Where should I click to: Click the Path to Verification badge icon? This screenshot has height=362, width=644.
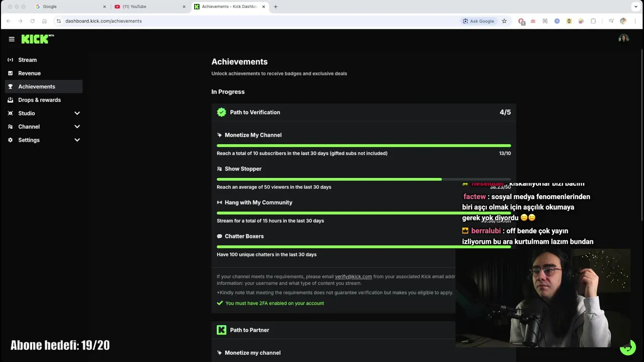click(x=221, y=112)
